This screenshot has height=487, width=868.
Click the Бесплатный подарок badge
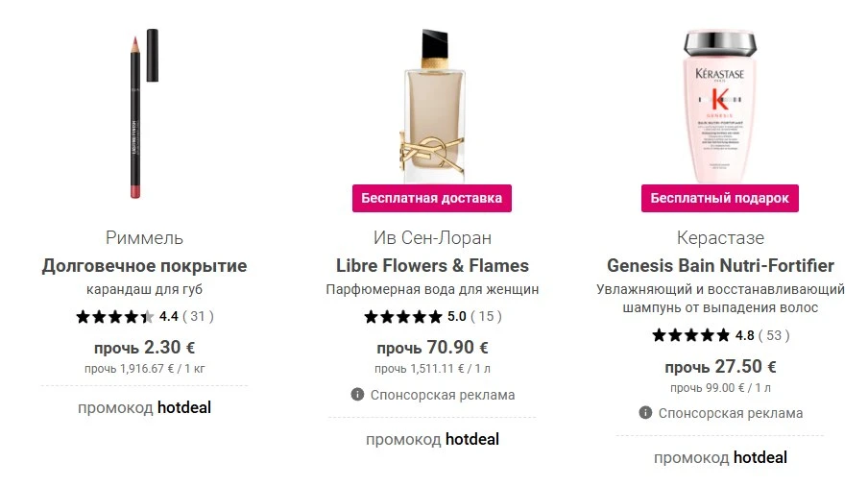click(x=719, y=198)
